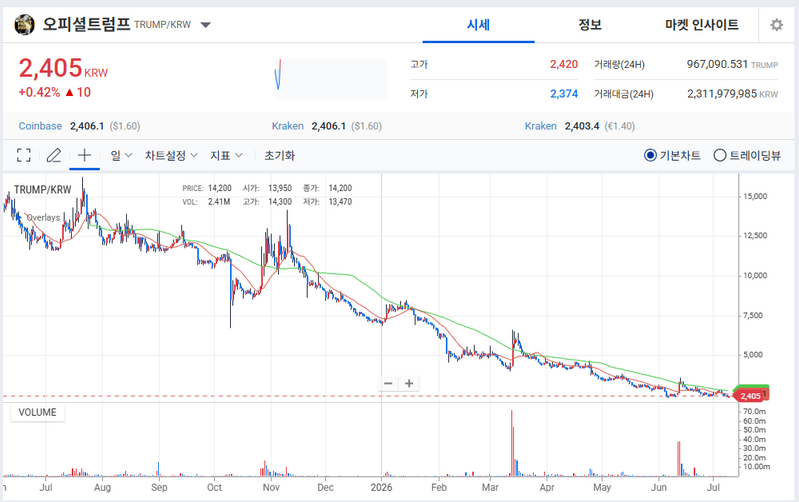799x502 pixels.
Task: Click the 오피셜트럼프 coin name
Action: (86, 24)
